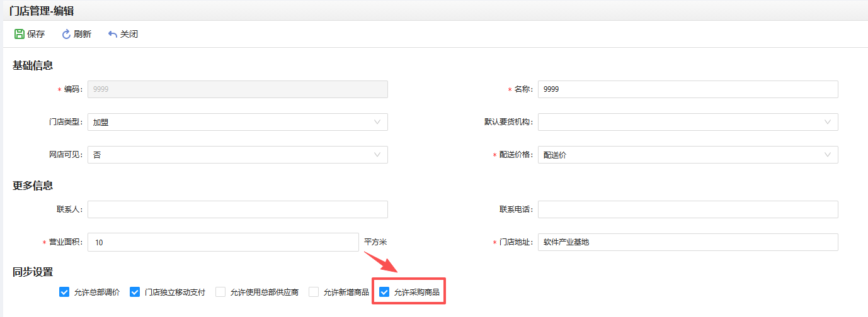The height and width of the screenshot is (317, 868).
Task: Click the 允许新增商品 label text
Action: (346, 292)
